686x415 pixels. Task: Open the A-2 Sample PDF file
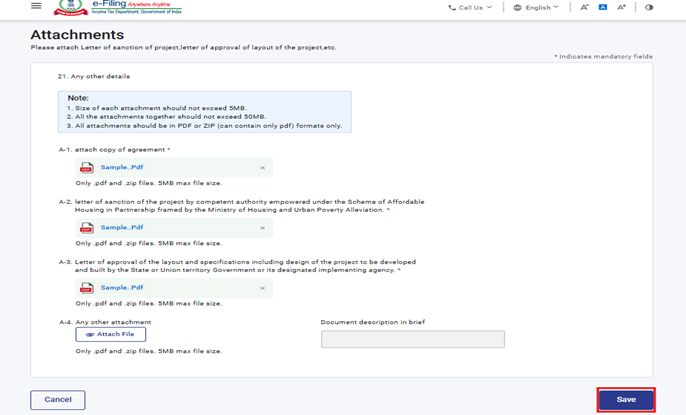(122, 228)
